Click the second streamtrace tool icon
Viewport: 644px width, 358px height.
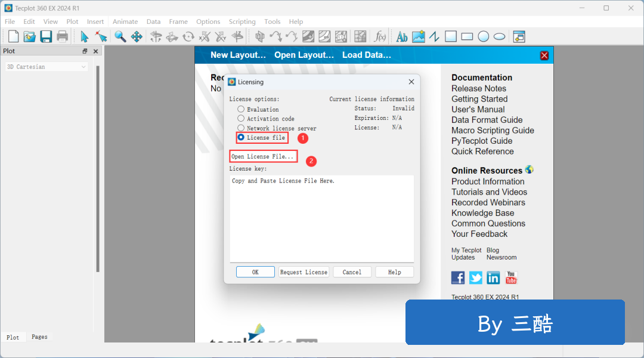(292, 36)
